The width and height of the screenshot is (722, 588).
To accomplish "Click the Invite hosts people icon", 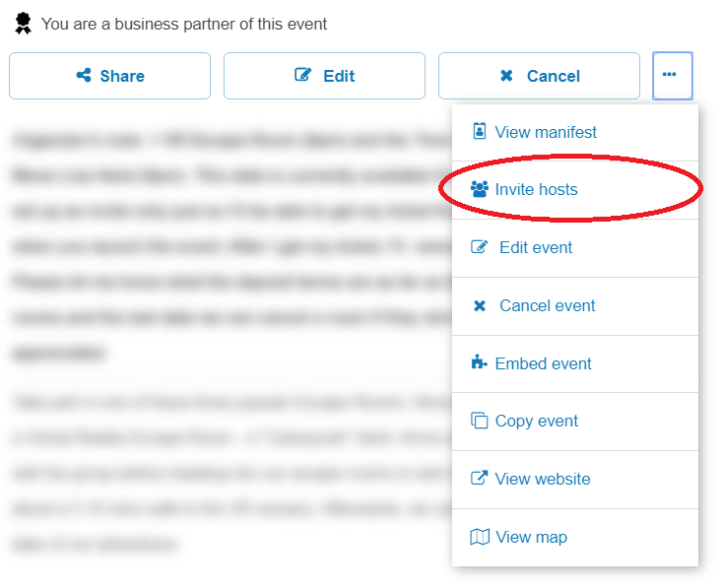I will [x=480, y=189].
